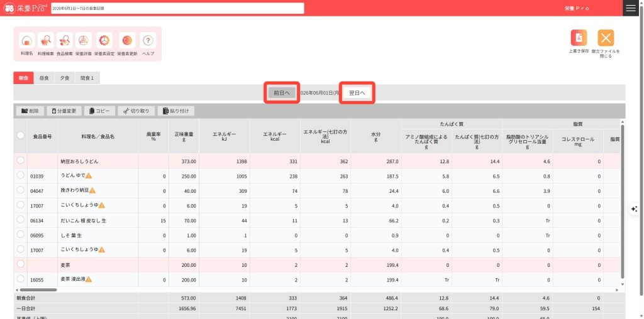The height and width of the screenshot is (319, 644).
Task: Switch to the 夕食 dinner tab
Action: tap(65, 78)
